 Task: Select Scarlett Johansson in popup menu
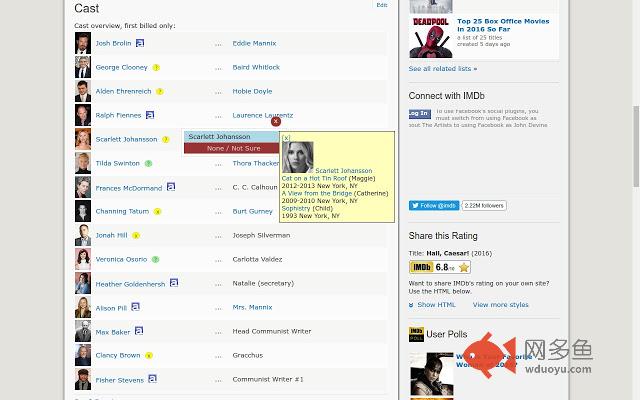pos(231,137)
